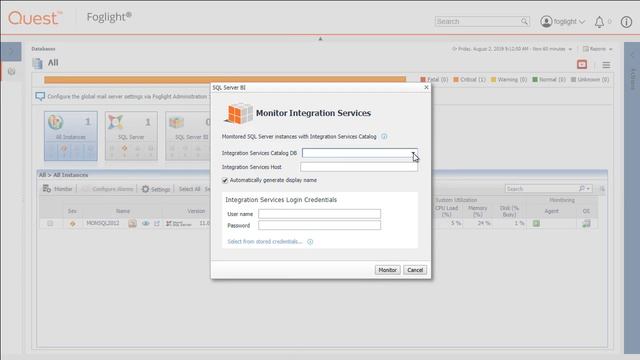This screenshot has height=360, width=640.
Task: Cancel the Monitor Integration Services dialog
Action: [415, 270]
